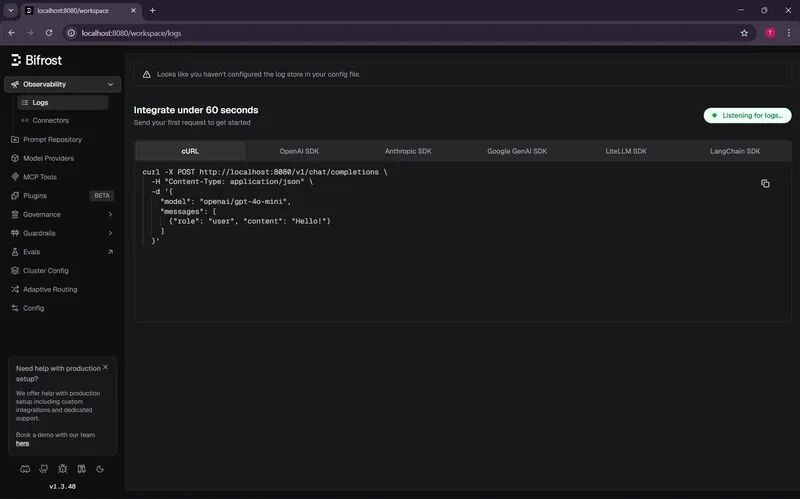Switch to the OpenAI SDK tab
The height and width of the screenshot is (499, 800).
(x=299, y=151)
